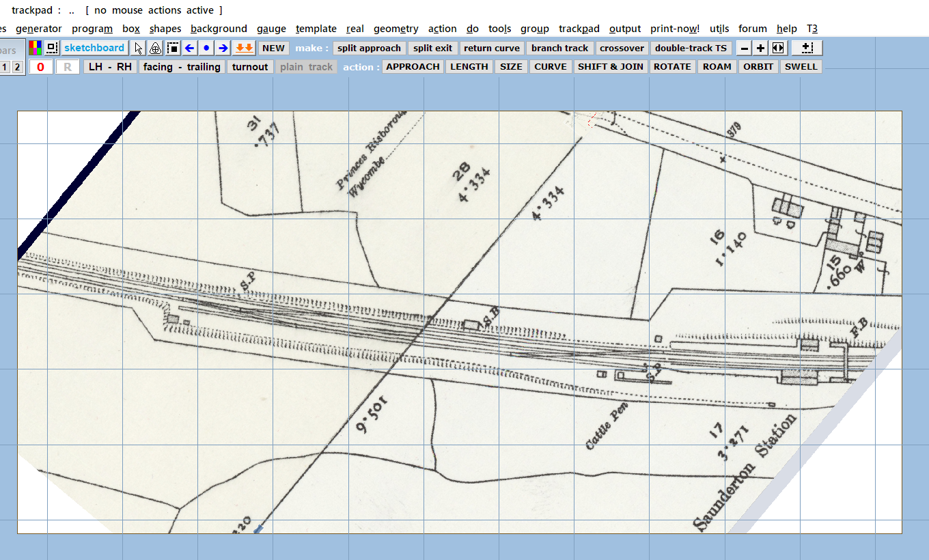The height and width of the screenshot is (560, 929).
Task: Make a branch track
Action: coord(559,48)
